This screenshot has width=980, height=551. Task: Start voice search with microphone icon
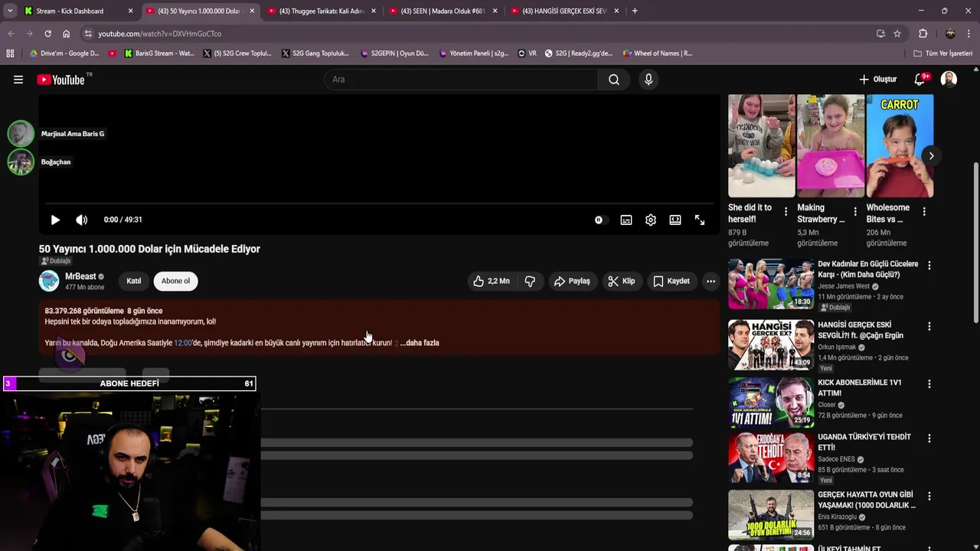click(x=648, y=80)
